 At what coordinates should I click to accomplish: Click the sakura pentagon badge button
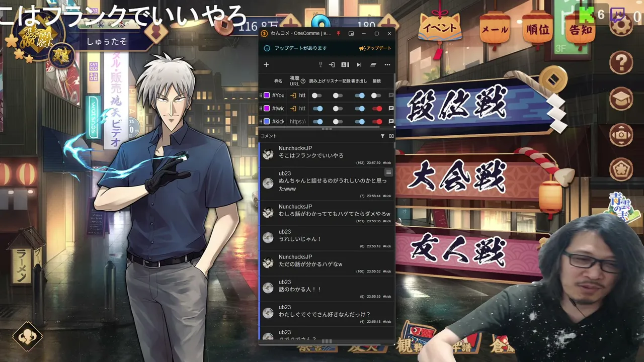(x=621, y=169)
